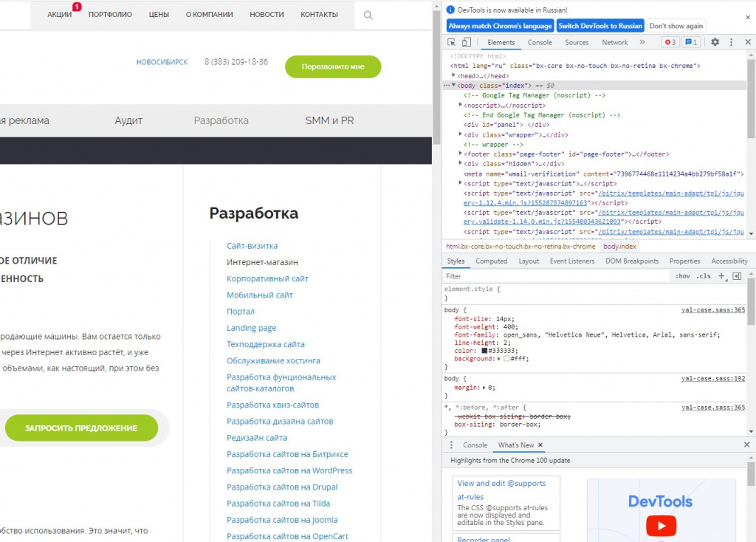This screenshot has width=756, height=542.
Task: Open the Accessibility tab
Action: pyautogui.click(x=729, y=261)
